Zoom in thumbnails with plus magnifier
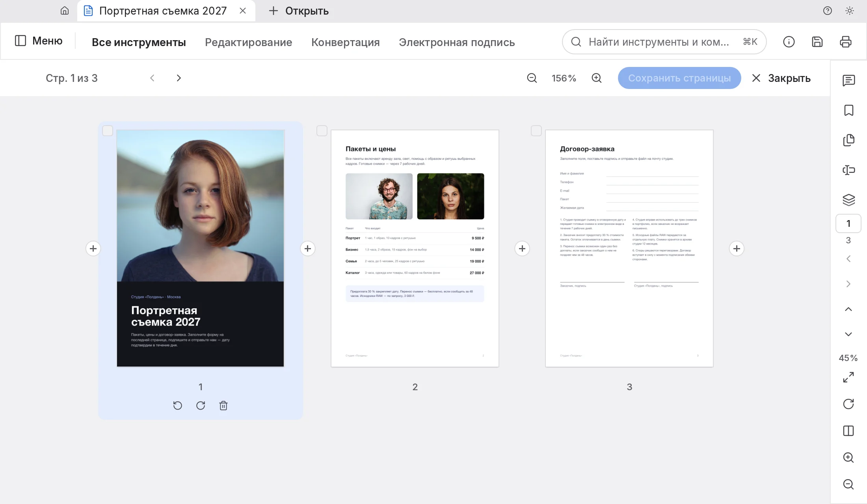 pyautogui.click(x=597, y=78)
